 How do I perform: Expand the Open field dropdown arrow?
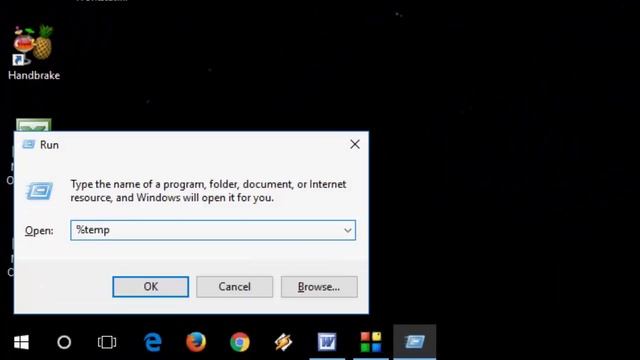pos(347,230)
